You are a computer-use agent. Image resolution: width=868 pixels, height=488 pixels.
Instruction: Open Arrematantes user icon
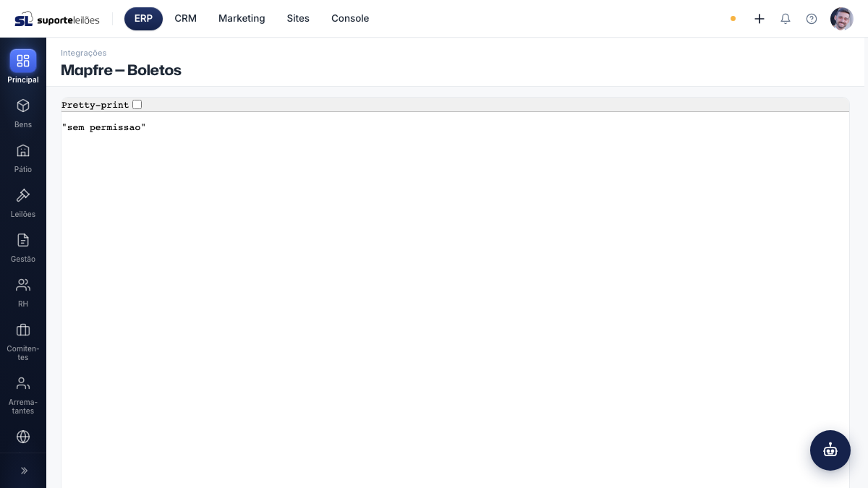click(x=23, y=383)
